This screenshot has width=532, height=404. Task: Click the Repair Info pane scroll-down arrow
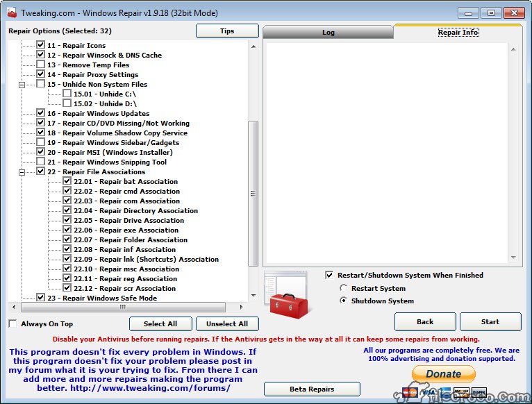pyautogui.click(x=513, y=258)
